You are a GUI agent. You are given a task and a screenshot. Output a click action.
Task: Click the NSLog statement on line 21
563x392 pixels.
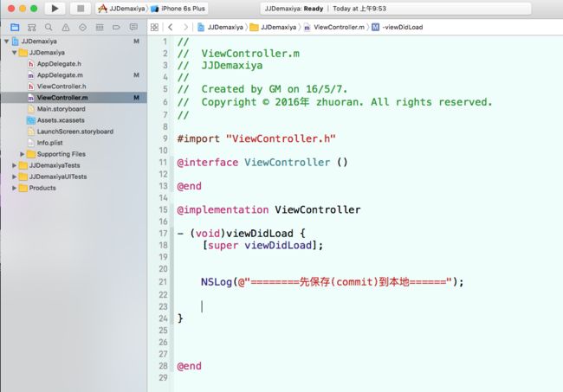tap(332, 282)
